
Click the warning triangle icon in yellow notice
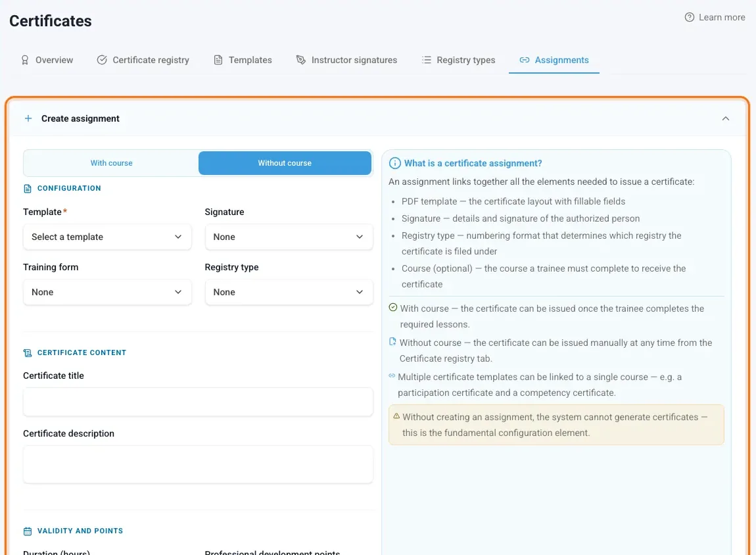coord(396,416)
